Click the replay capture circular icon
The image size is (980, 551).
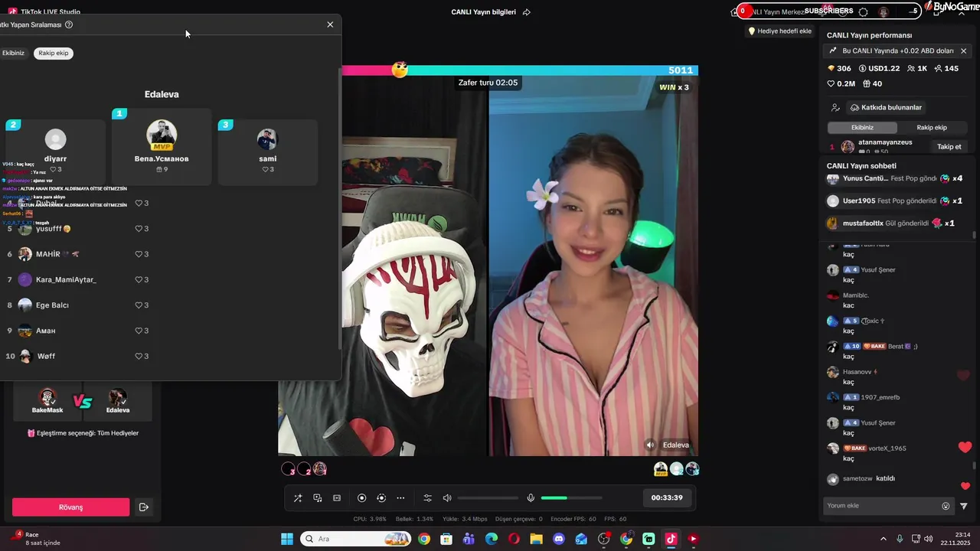pyautogui.click(x=381, y=498)
